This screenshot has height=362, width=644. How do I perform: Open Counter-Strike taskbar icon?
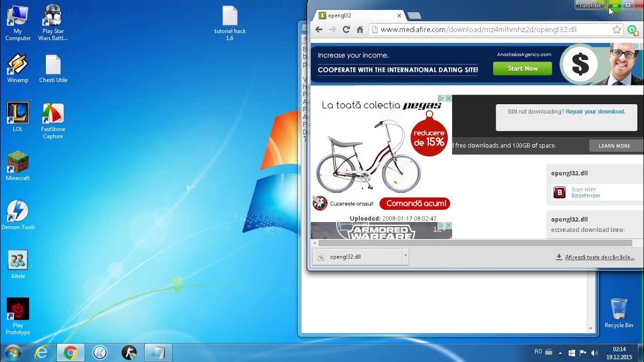(x=100, y=352)
